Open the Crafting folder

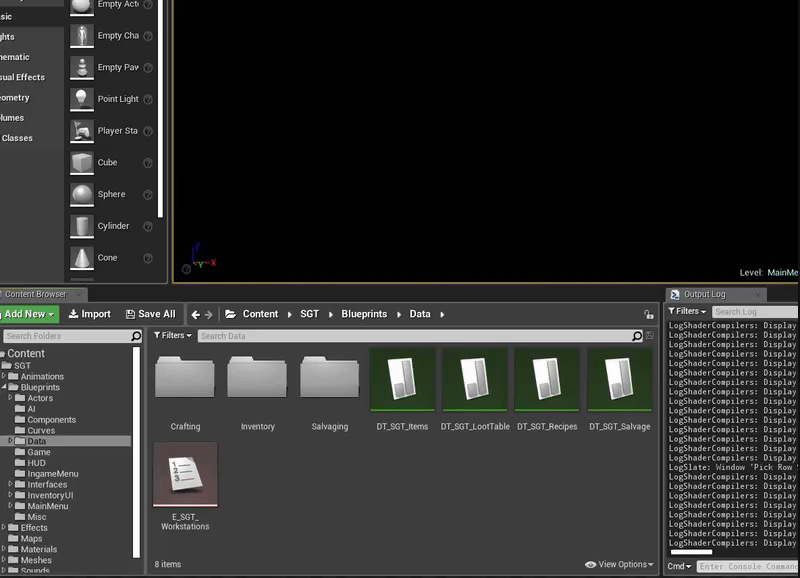point(185,380)
